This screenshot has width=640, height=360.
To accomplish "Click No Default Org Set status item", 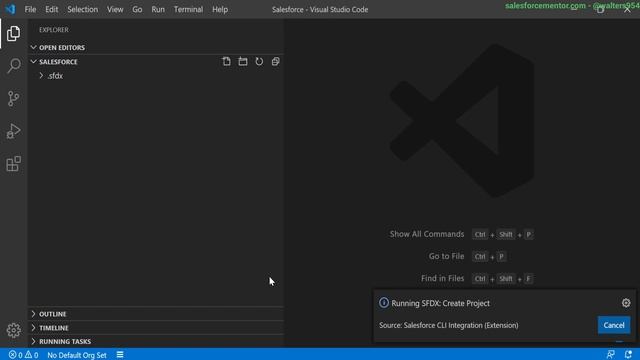I will pyautogui.click(x=77, y=355).
